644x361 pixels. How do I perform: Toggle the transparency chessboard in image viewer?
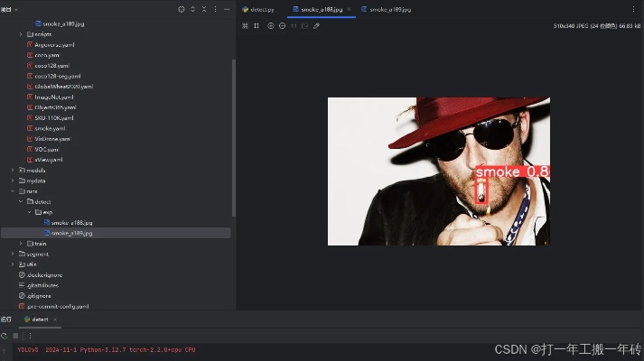245,26
